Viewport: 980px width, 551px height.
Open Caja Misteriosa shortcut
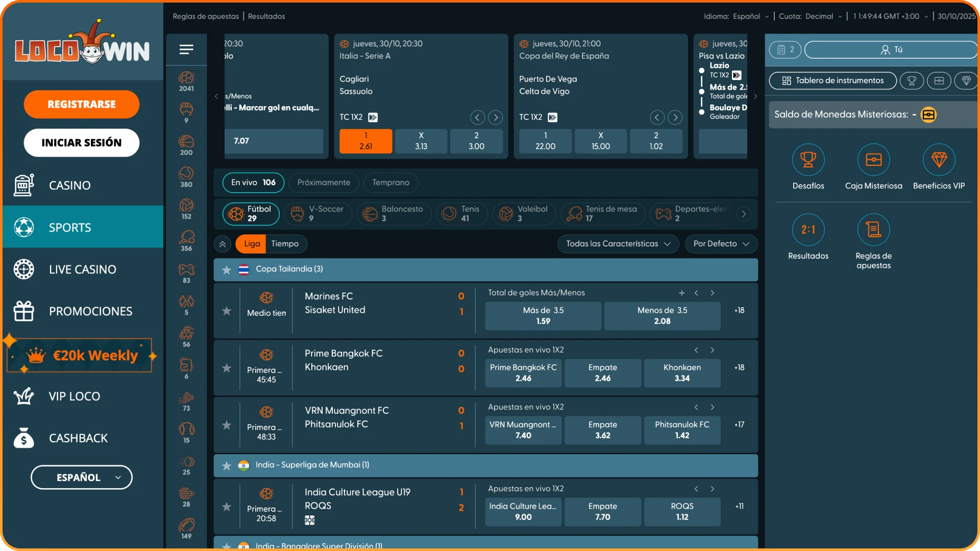coord(873,160)
